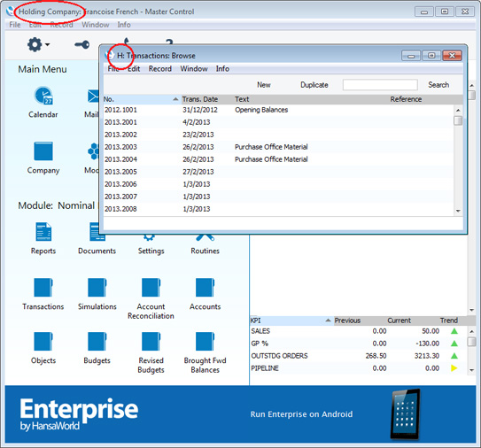Select transaction 2013.2007 row
The height and width of the screenshot is (448, 481).
pos(278,197)
